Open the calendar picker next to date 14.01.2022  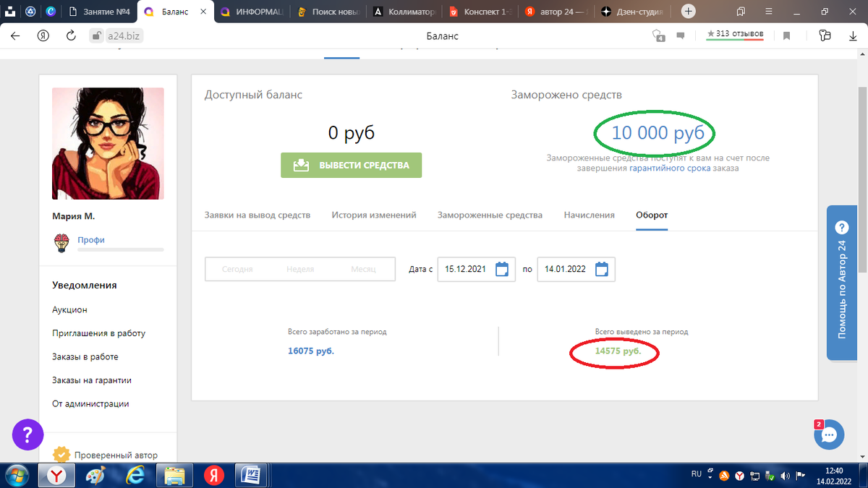point(601,268)
